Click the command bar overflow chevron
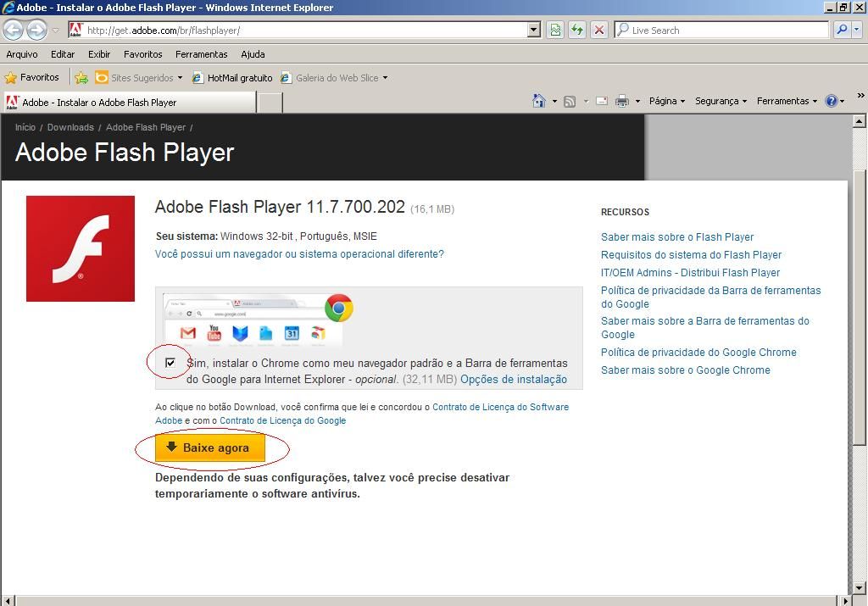 (x=861, y=96)
